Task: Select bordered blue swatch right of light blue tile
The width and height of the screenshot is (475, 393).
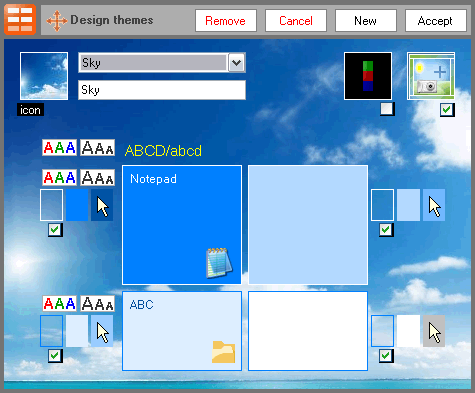Action: tap(382, 205)
